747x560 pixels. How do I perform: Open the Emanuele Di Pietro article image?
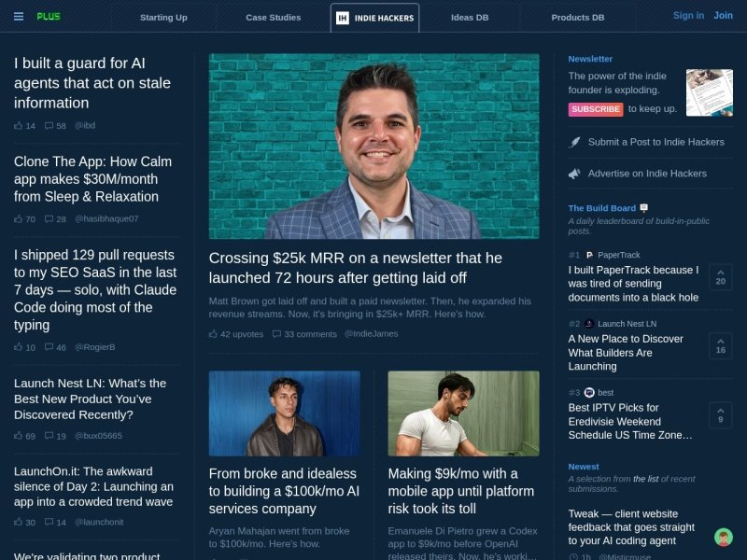463,413
